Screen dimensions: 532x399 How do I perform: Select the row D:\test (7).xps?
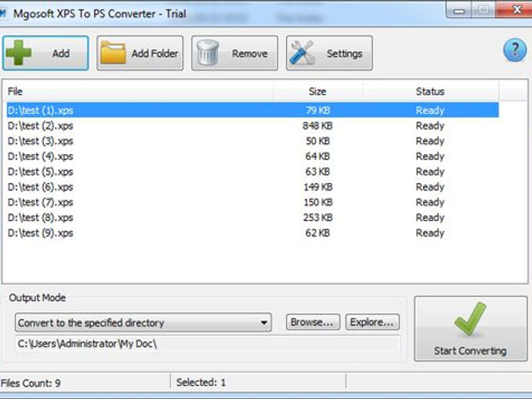pyautogui.click(x=253, y=202)
